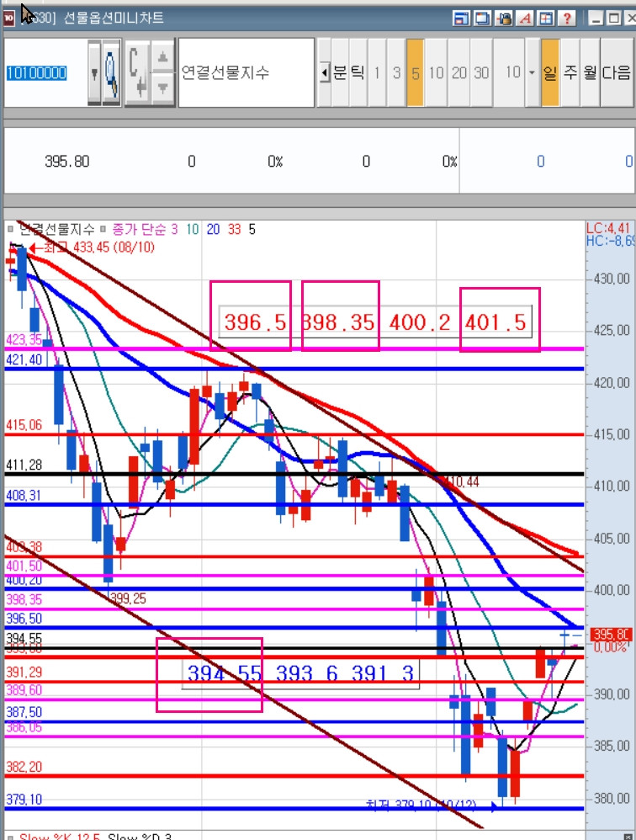Click the red 401.5 annotation text
Image resolution: width=636 pixels, height=840 pixels.
(496, 322)
